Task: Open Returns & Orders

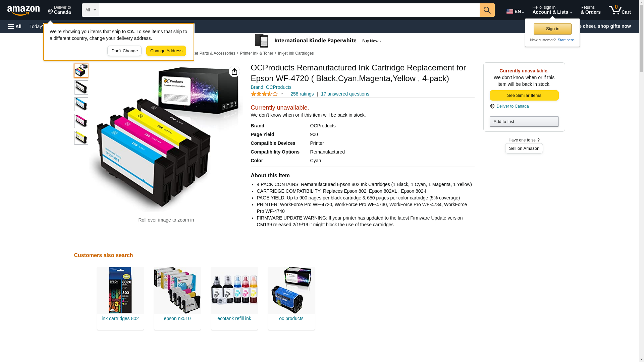Action: 590,10
